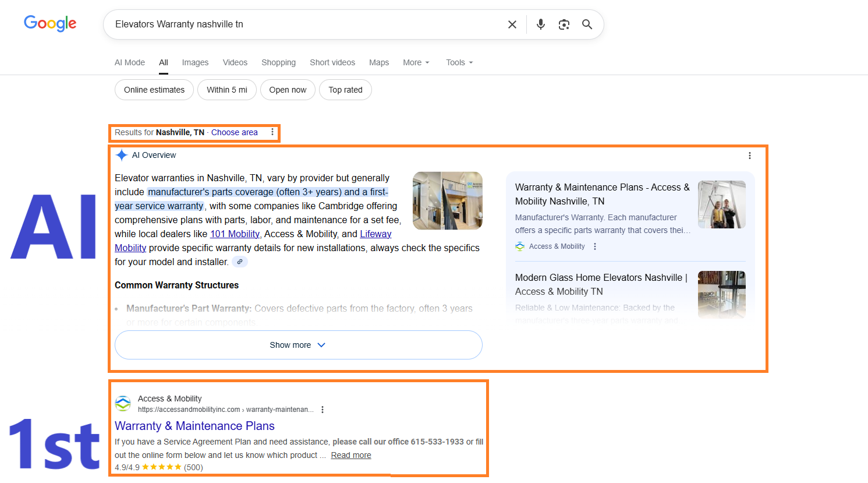Click Read more in first result snippet

tap(351, 455)
